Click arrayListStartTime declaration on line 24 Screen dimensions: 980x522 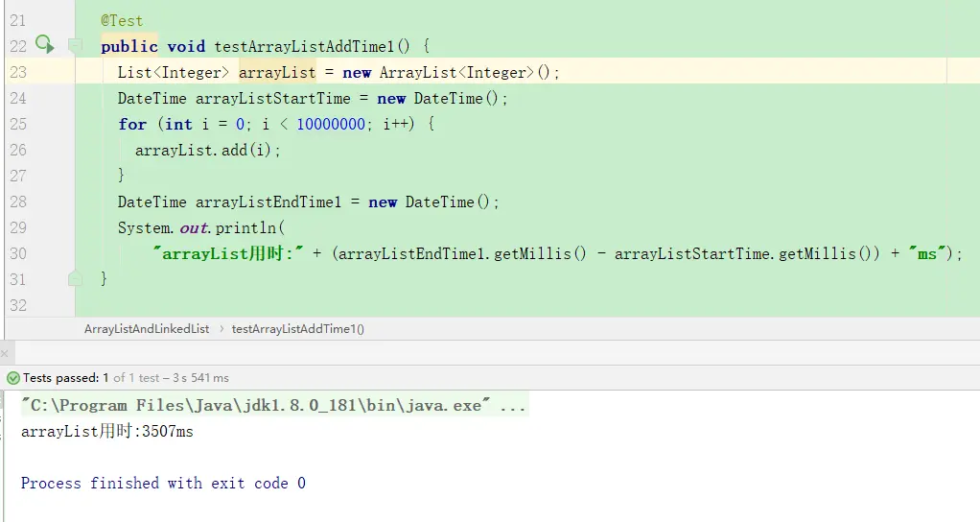[273, 98]
